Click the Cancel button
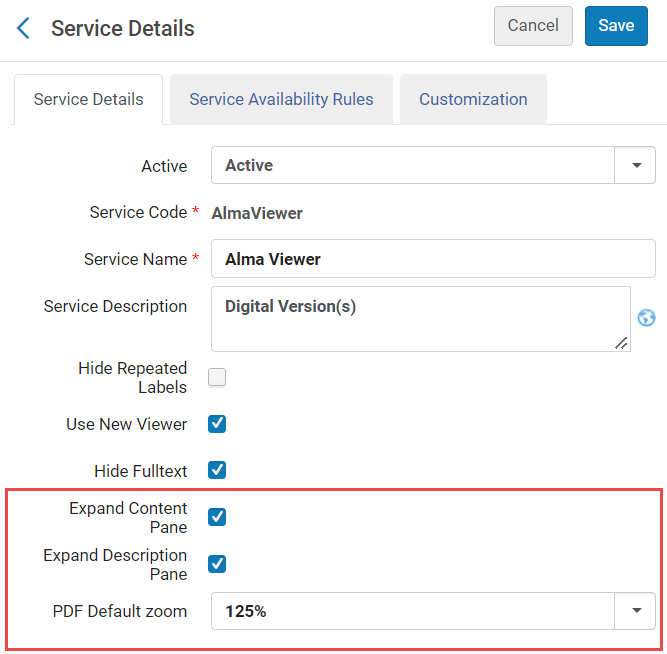 [x=533, y=26]
